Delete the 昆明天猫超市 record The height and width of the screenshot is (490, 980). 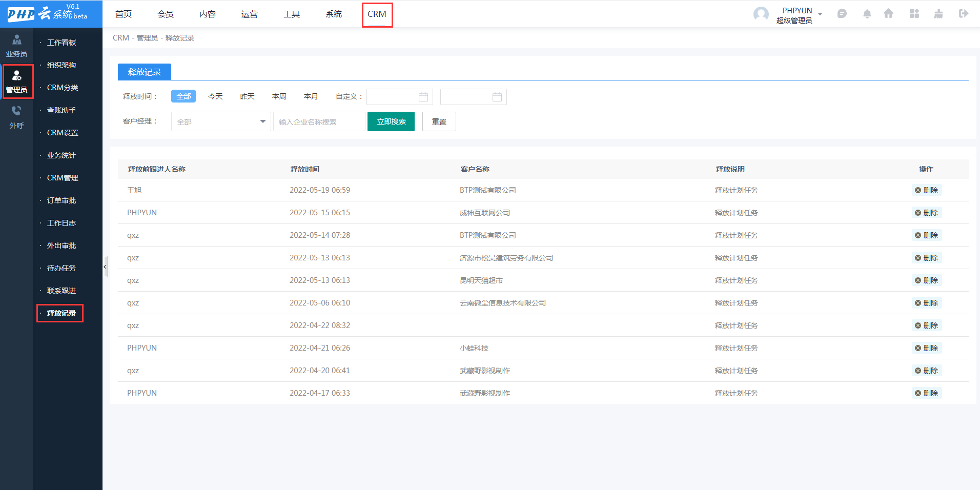pos(927,280)
